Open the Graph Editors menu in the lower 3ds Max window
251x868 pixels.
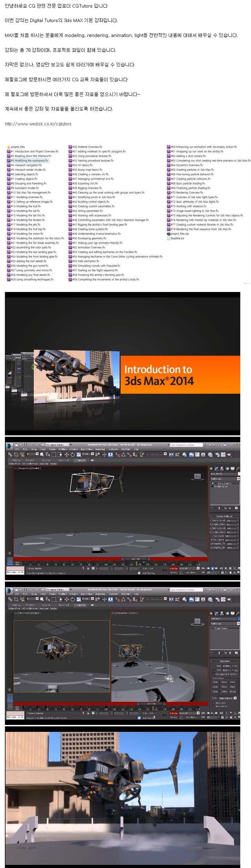point(87,594)
